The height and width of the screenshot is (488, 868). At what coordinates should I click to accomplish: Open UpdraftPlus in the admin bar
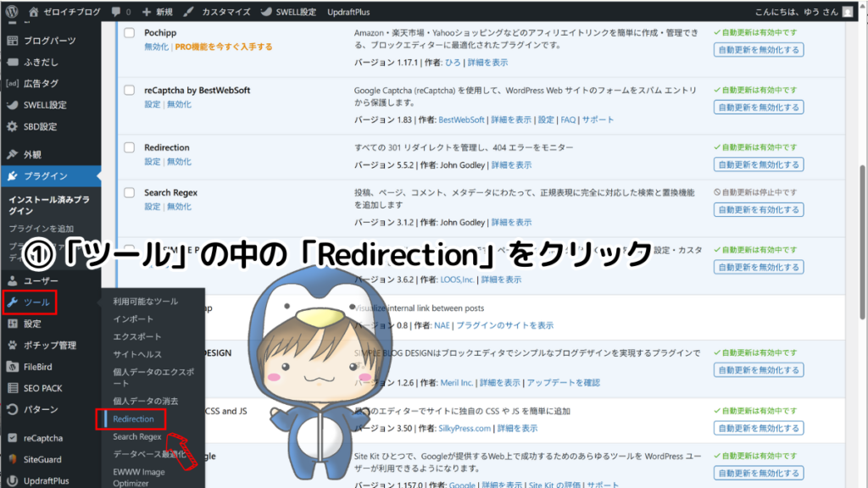tap(348, 12)
